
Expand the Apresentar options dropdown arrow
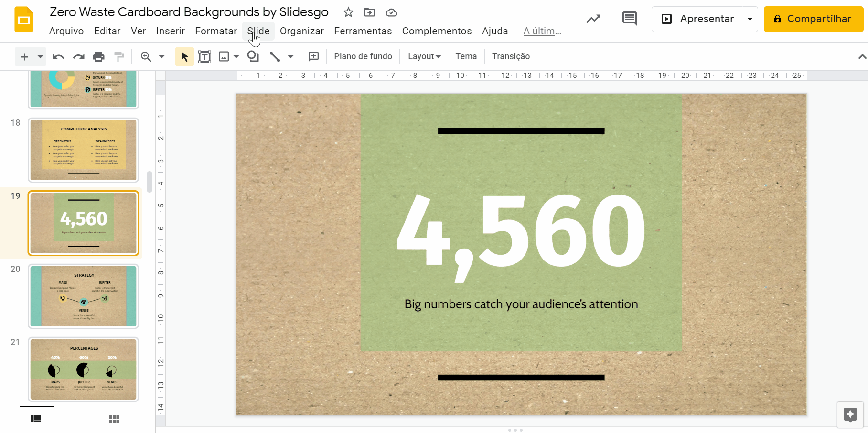pos(750,19)
